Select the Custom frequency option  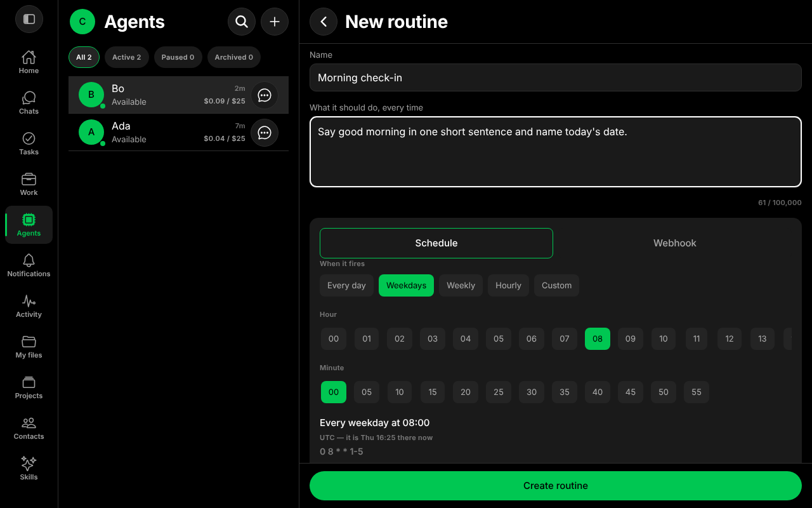tap(556, 286)
